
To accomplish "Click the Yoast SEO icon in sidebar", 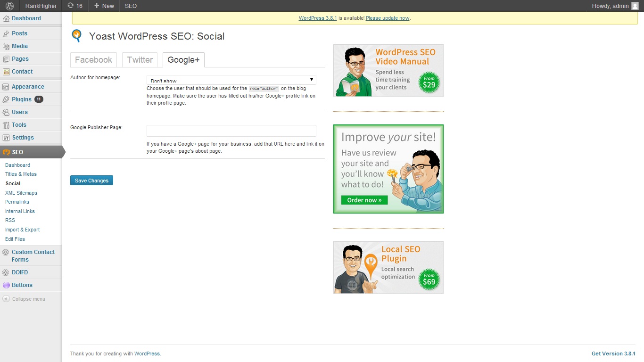I will point(6,152).
